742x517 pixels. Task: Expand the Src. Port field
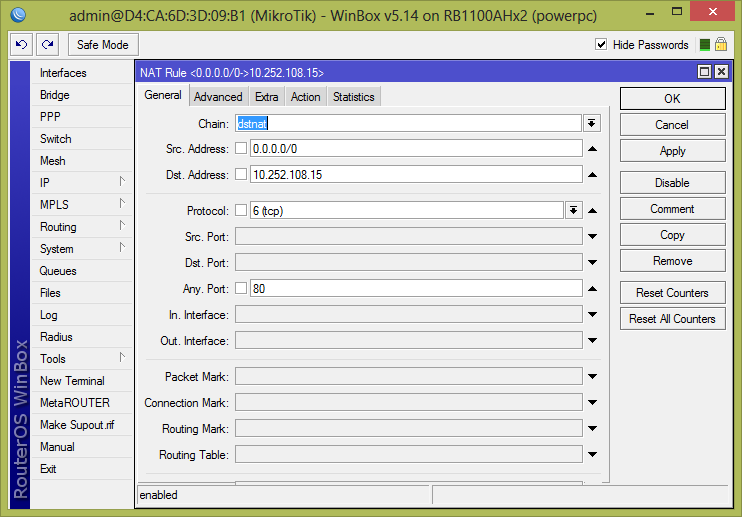592,237
